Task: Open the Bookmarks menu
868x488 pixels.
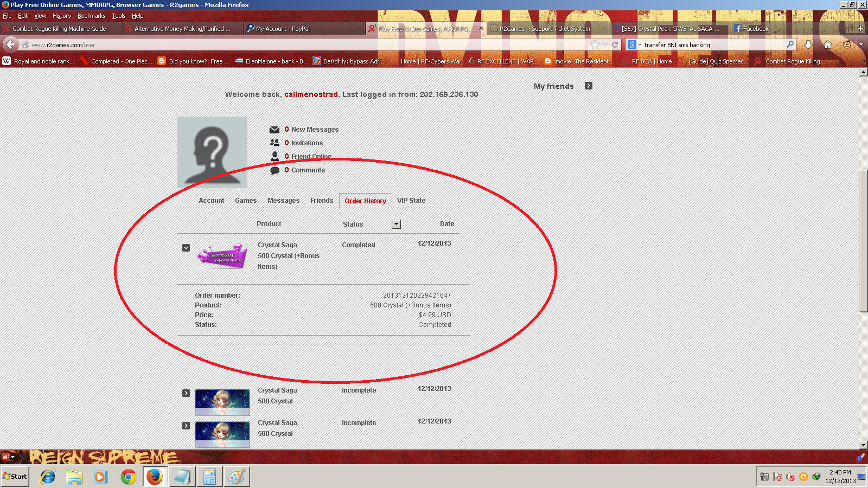Action: click(x=91, y=16)
